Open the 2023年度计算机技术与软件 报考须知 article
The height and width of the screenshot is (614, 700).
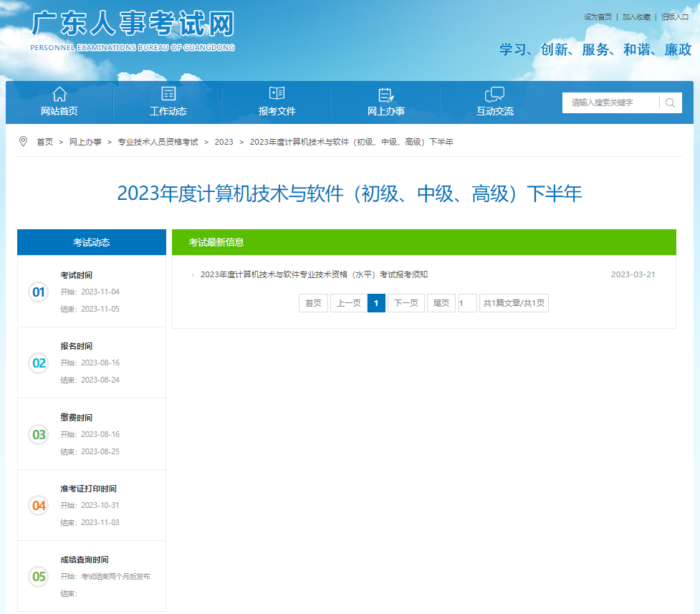pos(314,274)
